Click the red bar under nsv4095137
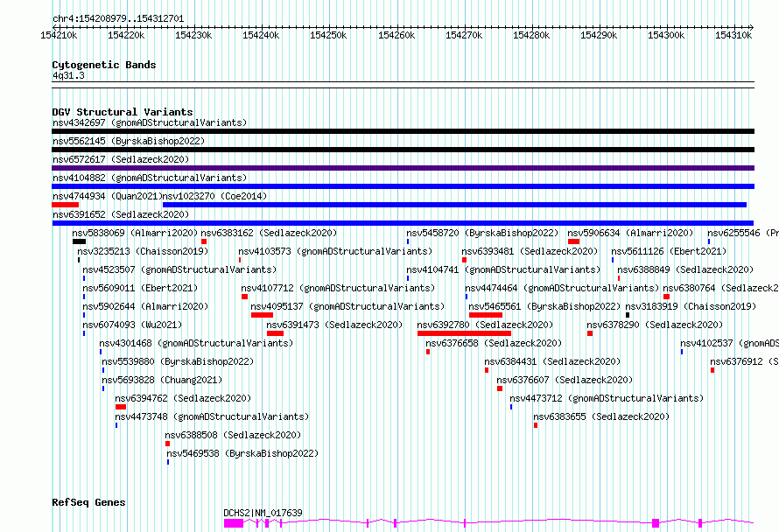The width and height of the screenshot is (779, 532). click(x=262, y=315)
